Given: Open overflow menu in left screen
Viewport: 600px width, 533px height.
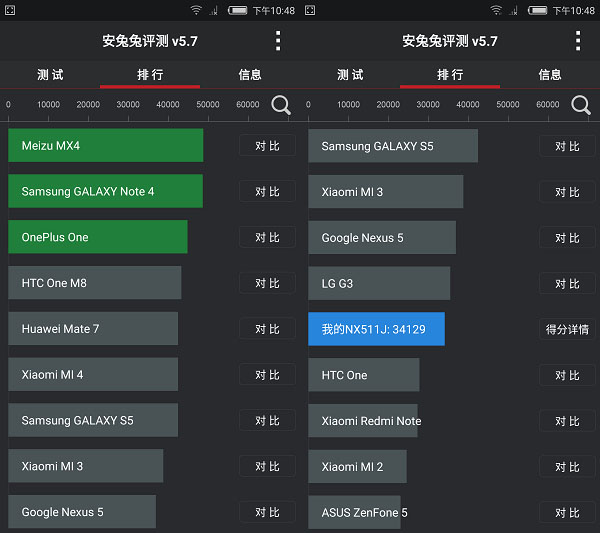Looking at the screenshot, I should 278,41.
